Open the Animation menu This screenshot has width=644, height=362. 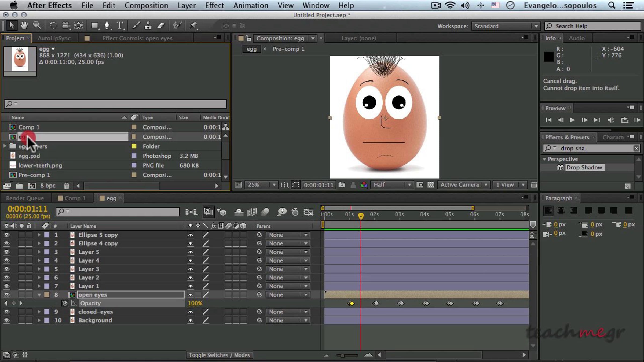(x=250, y=5)
